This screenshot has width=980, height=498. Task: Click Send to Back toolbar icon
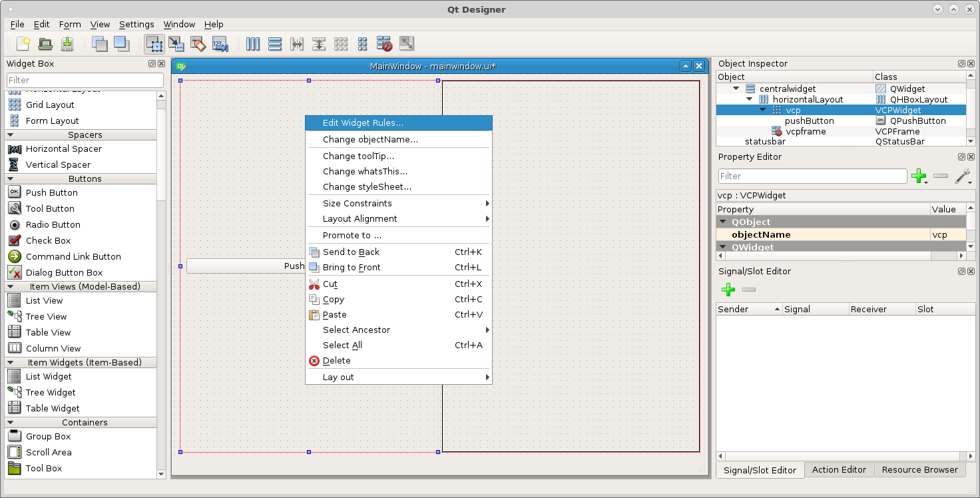click(x=99, y=44)
